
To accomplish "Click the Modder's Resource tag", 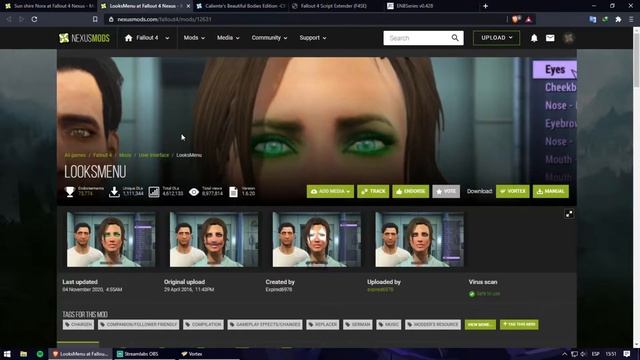I will pyautogui.click(x=433, y=324).
